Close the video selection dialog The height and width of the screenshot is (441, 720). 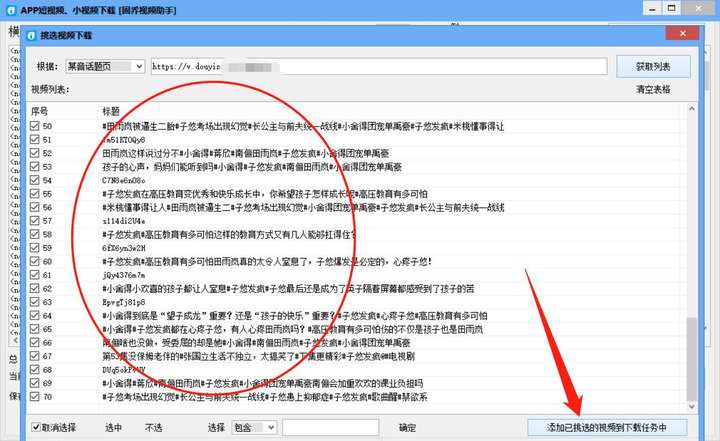(x=682, y=33)
